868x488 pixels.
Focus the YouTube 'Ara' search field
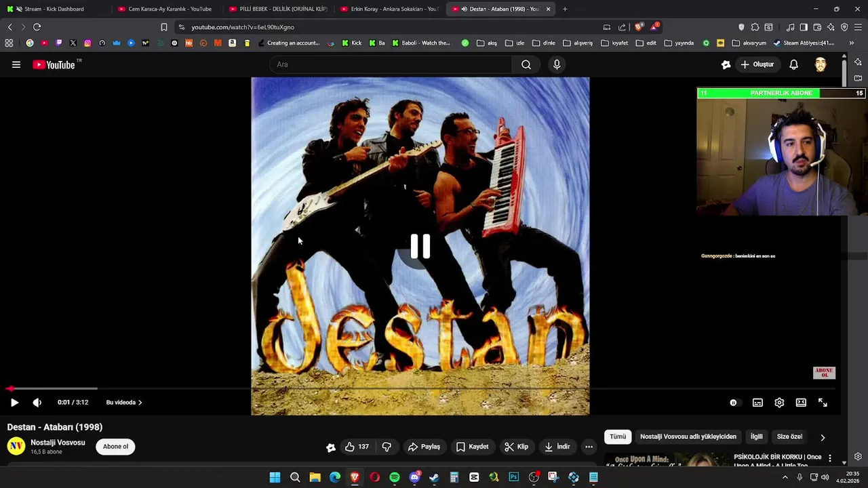(x=391, y=64)
